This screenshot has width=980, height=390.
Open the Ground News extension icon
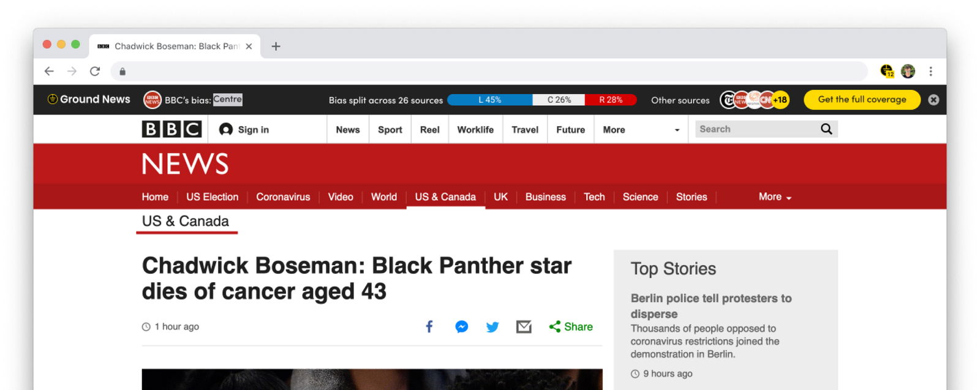tap(887, 72)
